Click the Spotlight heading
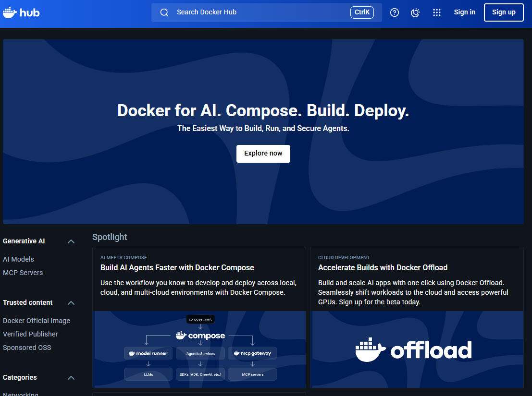The image size is (532, 396). pos(110,237)
